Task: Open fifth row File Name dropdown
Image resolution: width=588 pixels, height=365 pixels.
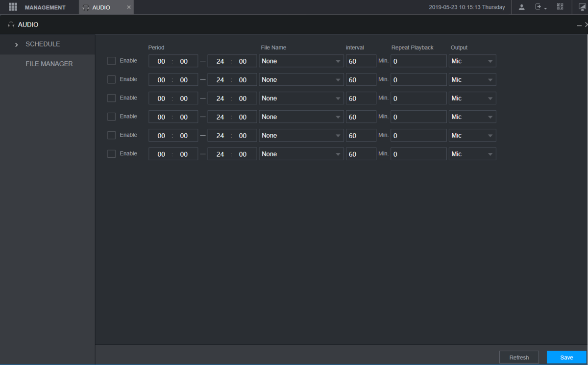Action: 301,136
